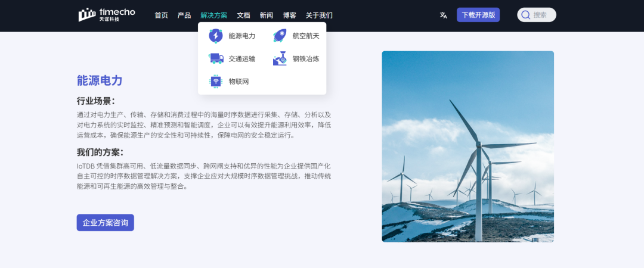Select 物联网 from the dropdown

click(239, 81)
